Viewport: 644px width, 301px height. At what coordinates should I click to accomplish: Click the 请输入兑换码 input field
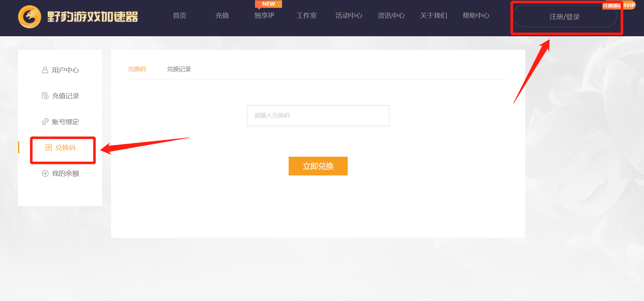coord(318,116)
